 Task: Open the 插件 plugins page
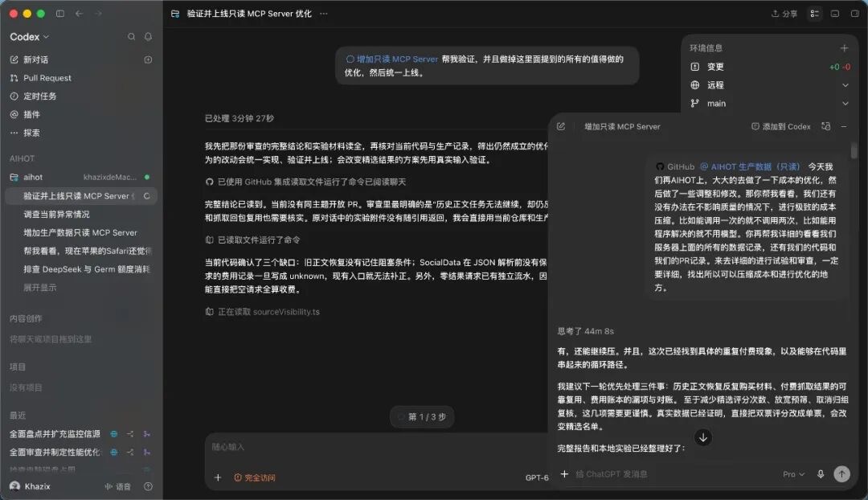coord(31,115)
